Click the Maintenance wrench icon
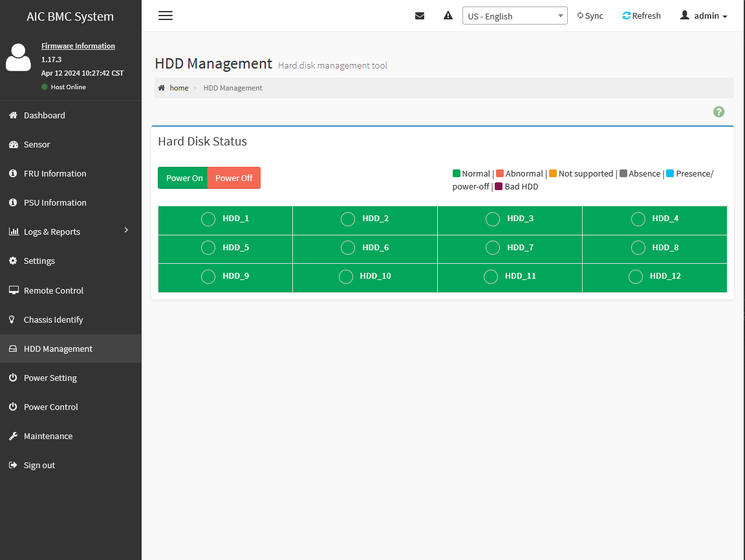This screenshot has width=745, height=560. (14, 436)
